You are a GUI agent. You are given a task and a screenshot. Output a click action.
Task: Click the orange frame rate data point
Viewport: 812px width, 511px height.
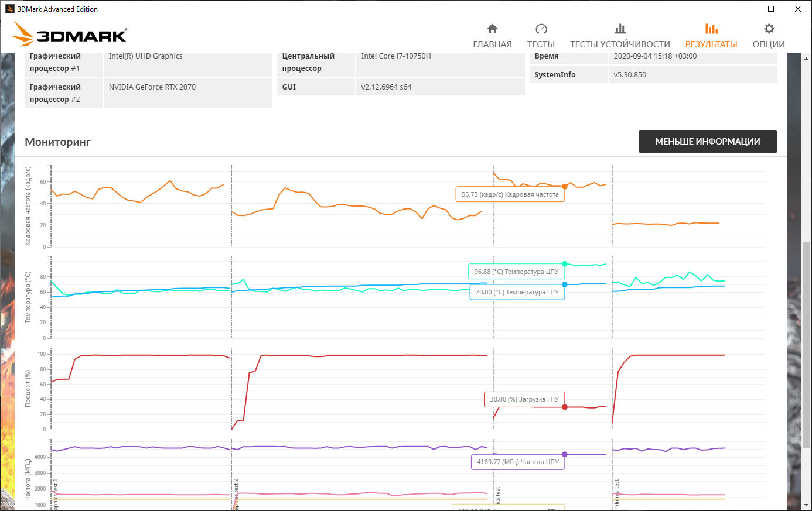point(565,187)
